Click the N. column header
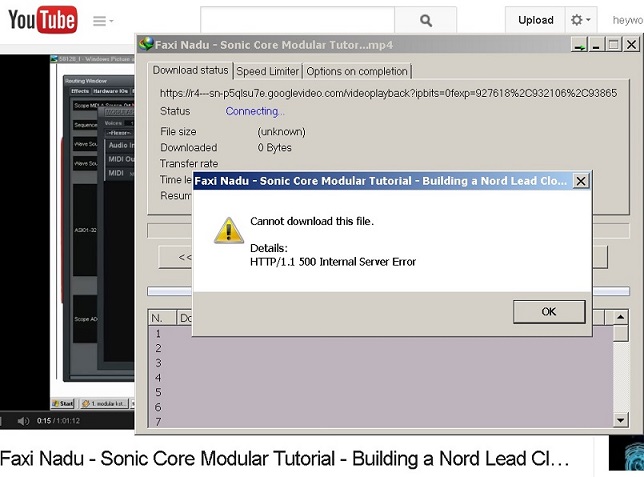Image resolution: width=644 pixels, height=477 pixels. coord(162,318)
